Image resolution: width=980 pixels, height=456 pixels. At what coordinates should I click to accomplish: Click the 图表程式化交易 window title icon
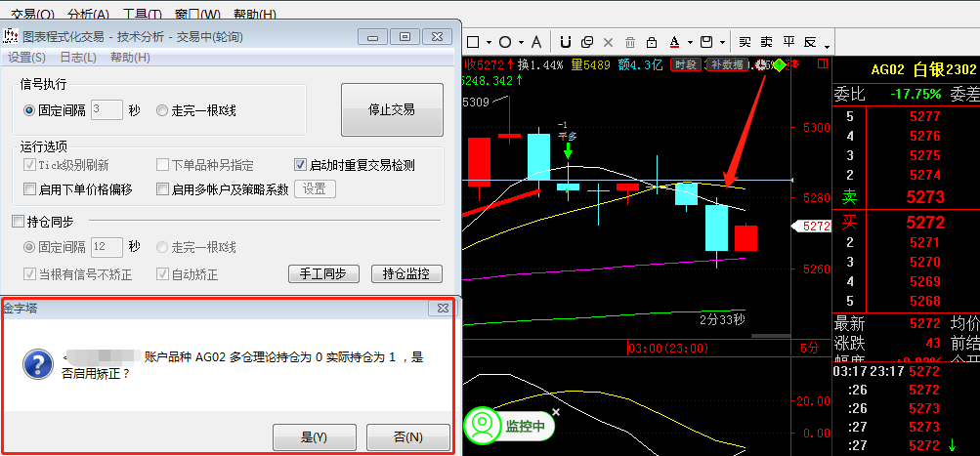[x=10, y=37]
